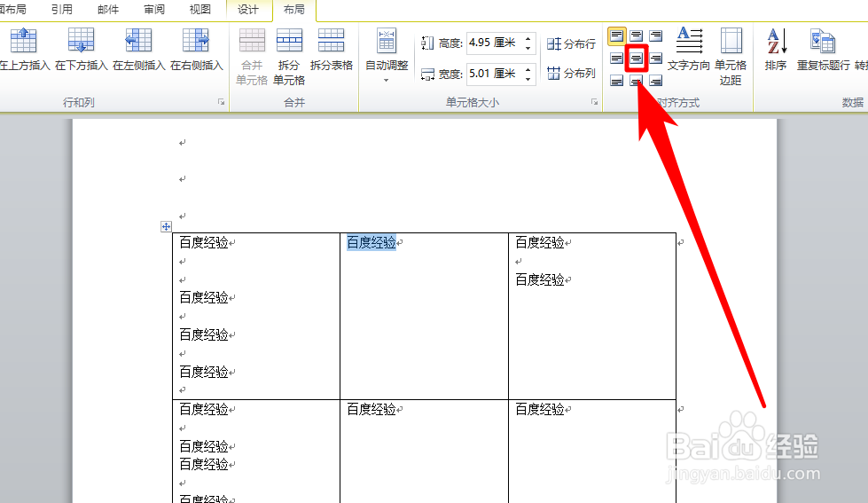Select the align top right icon

[x=656, y=36]
